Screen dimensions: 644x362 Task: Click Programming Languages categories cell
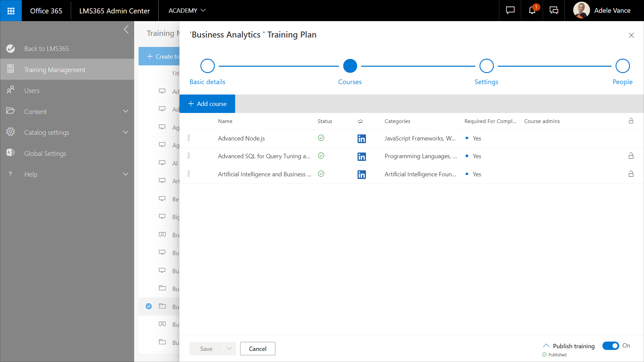421,156
